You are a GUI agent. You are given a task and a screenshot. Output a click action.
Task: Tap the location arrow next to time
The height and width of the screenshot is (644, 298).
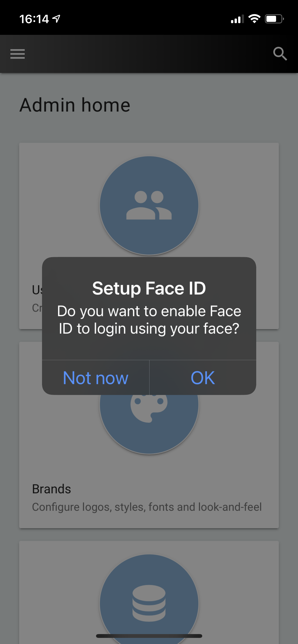click(x=56, y=19)
